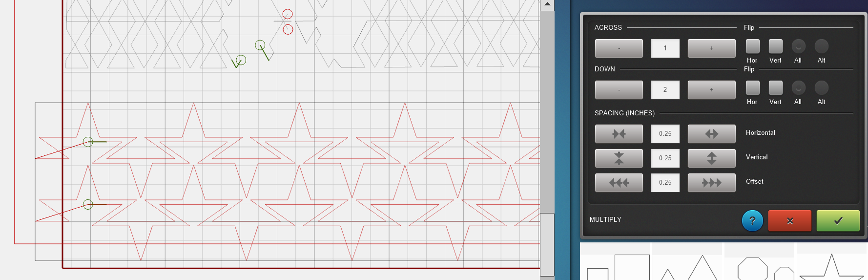Enable Vert flip for Down
This screenshot has width=868, height=280.
775,88
